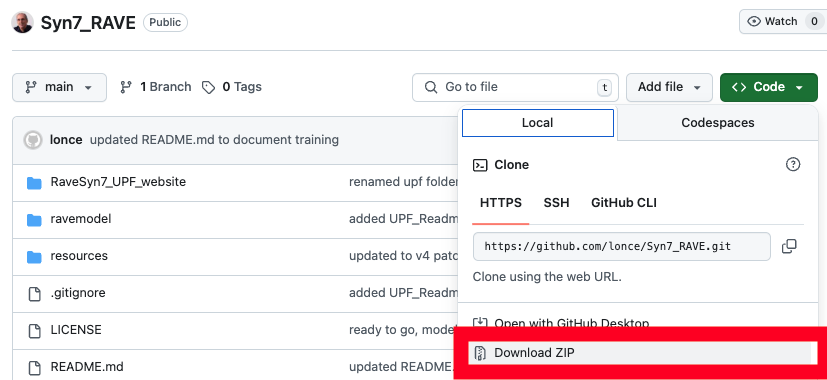View the 1 Branch link
This screenshot has width=827, height=380.
pos(156,87)
